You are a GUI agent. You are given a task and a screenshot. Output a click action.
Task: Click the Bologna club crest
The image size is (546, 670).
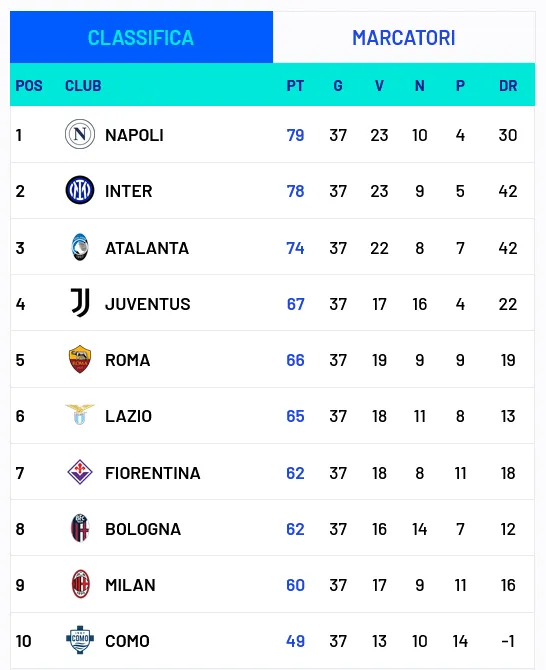click(80, 528)
